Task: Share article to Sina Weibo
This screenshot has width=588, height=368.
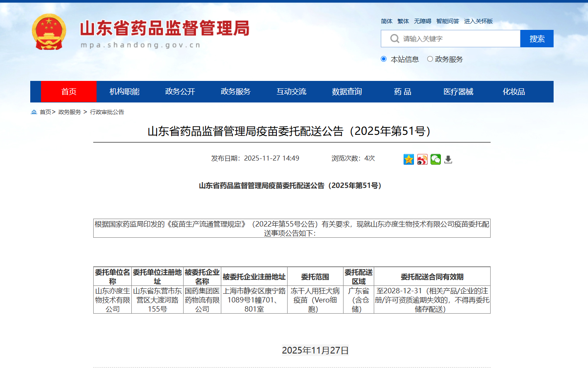Action: pos(422,159)
